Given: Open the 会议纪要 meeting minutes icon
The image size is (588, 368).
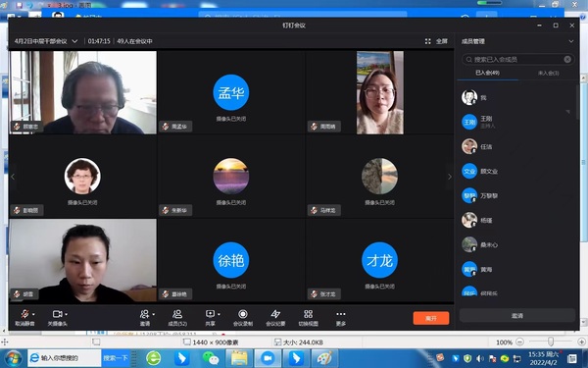Looking at the screenshot, I should [x=275, y=314].
